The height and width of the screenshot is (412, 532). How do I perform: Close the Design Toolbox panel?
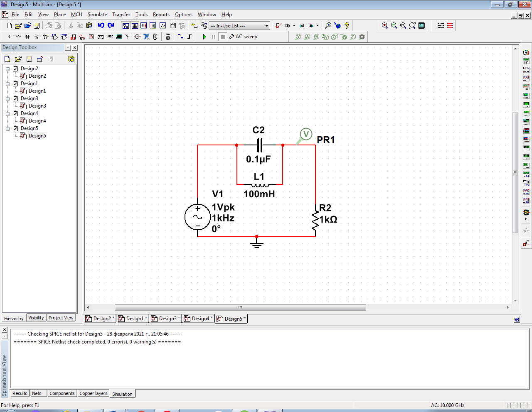point(75,48)
